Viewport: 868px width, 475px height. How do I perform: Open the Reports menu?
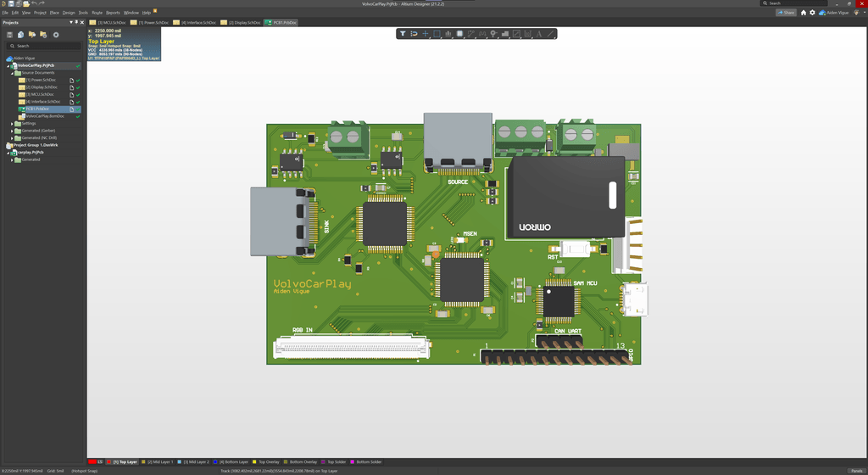pyautogui.click(x=113, y=12)
